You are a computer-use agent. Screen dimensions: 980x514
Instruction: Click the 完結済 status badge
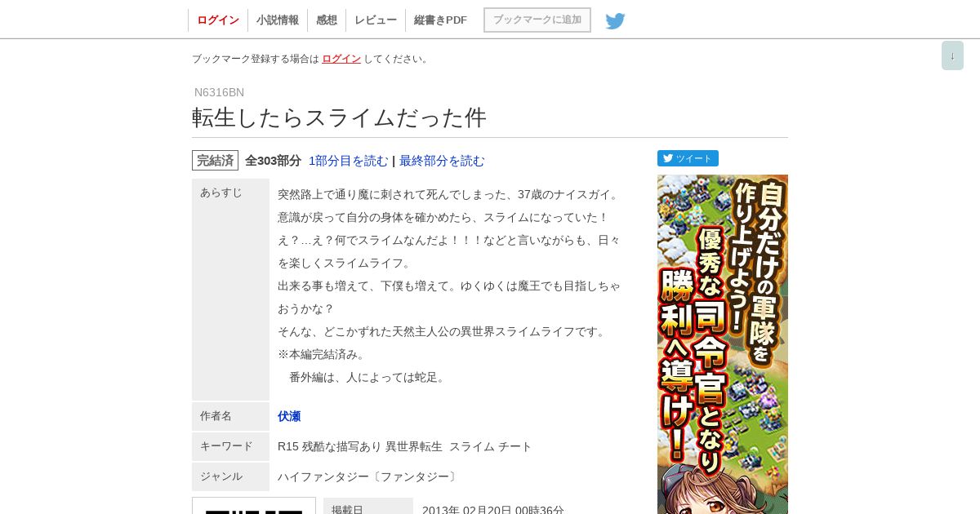coord(215,161)
